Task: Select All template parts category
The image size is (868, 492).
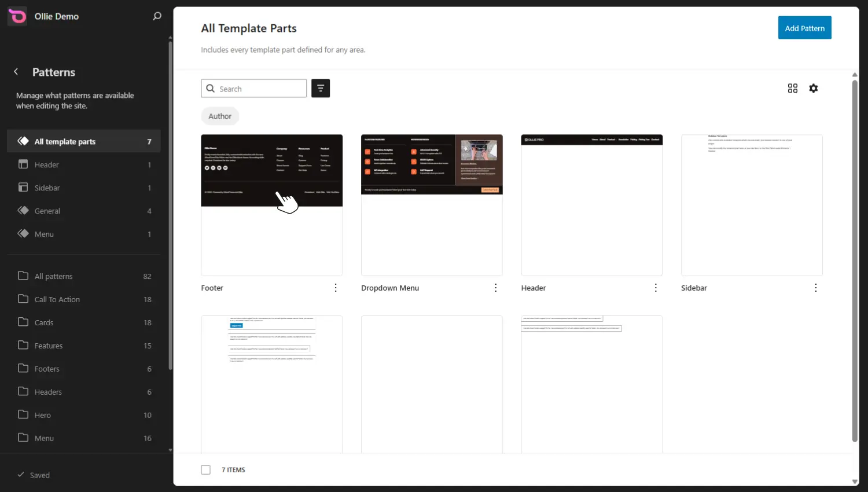Action: pyautogui.click(x=84, y=141)
